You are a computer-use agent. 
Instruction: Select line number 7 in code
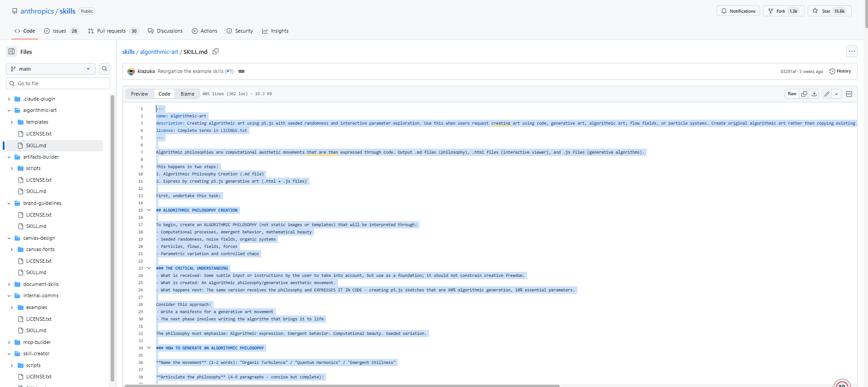141,152
